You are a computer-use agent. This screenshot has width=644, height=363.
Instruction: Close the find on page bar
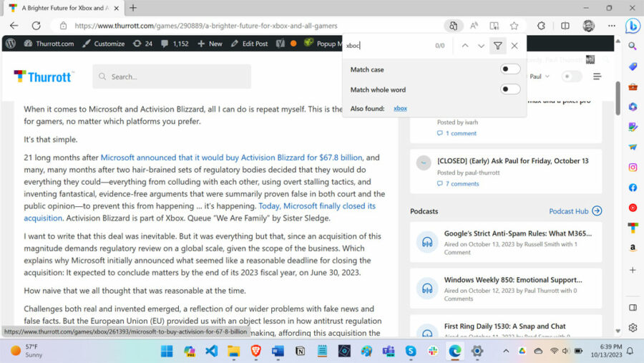point(514,46)
